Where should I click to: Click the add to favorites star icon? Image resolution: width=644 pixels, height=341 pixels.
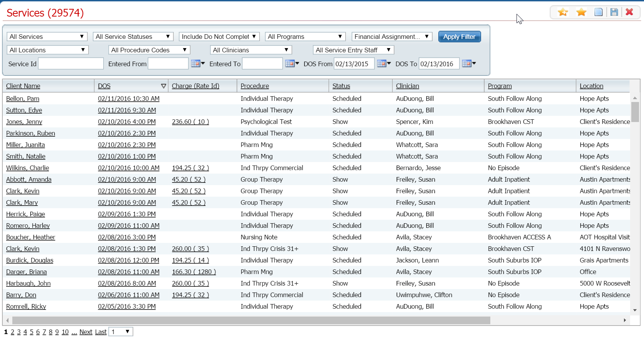[563, 12]
